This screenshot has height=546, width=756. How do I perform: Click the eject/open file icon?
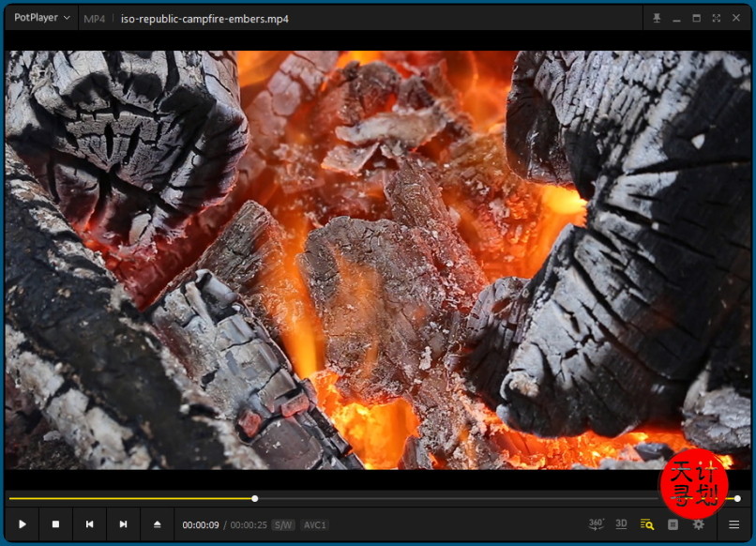[157, 524]
